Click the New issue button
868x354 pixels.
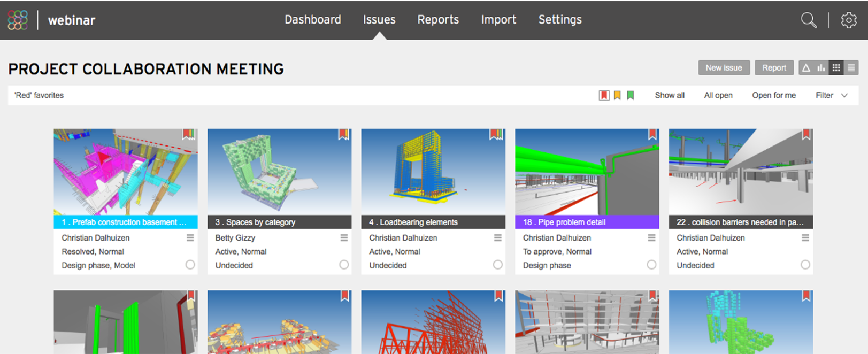[724, 68]
